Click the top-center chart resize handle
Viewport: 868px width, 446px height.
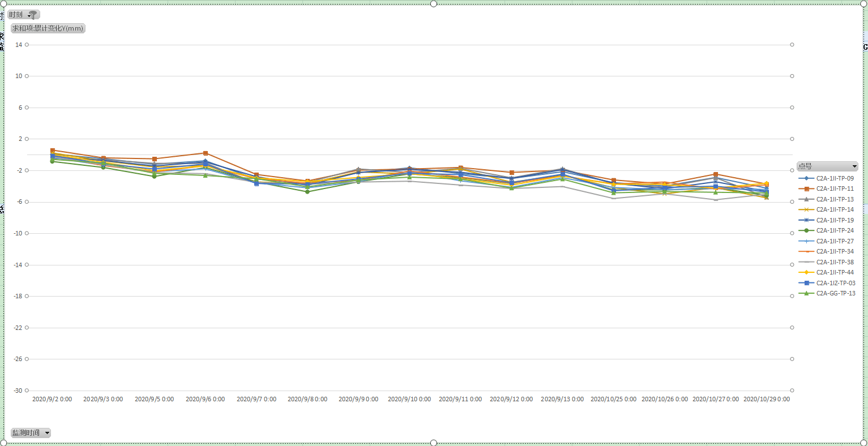434,4
